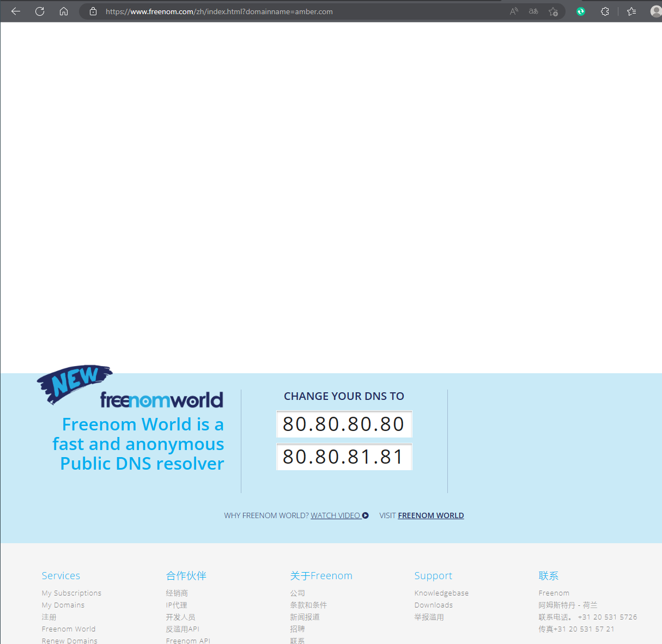Open Renew Domains footer link

(x=70, y=641)
